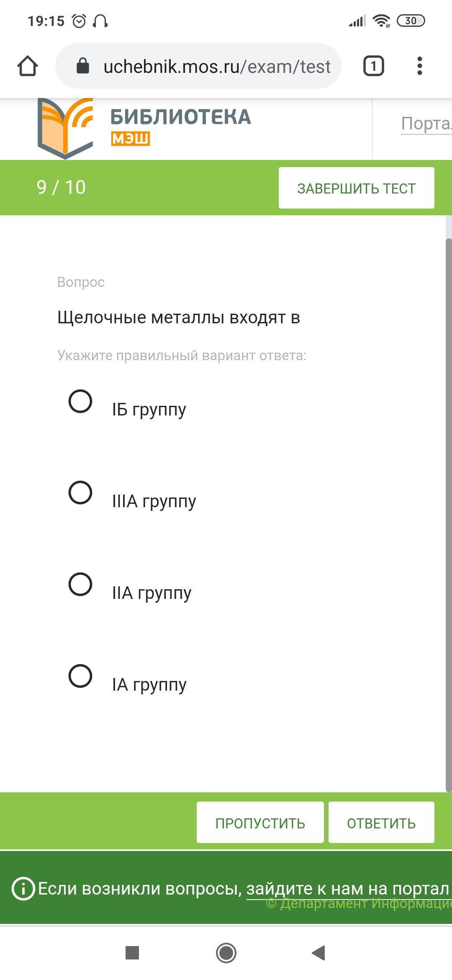Submit answer with the ОТВЕТИТЬ button
Viewport: 452px width, 980px height.
381,823
